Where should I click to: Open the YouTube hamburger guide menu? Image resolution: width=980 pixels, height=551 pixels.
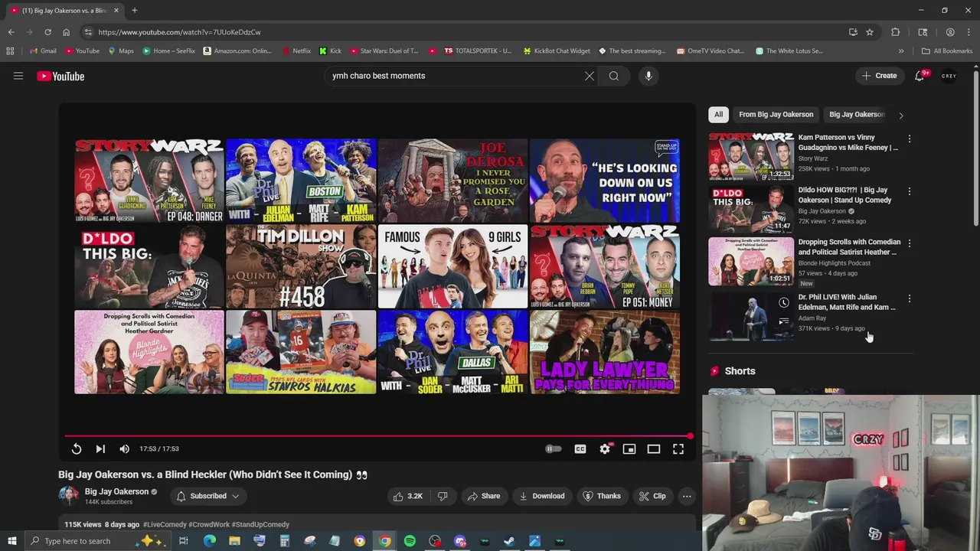coord(18,76)
